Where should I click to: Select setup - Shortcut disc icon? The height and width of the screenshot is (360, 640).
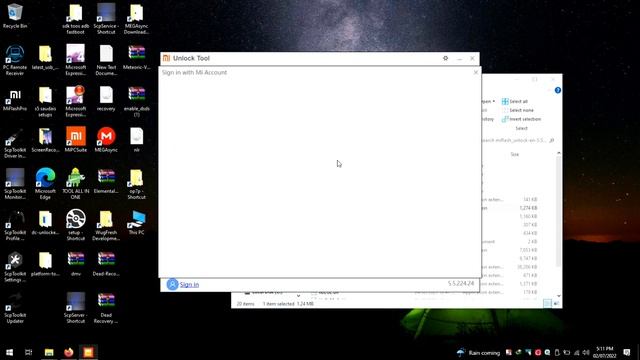click(x=76, y=225)
